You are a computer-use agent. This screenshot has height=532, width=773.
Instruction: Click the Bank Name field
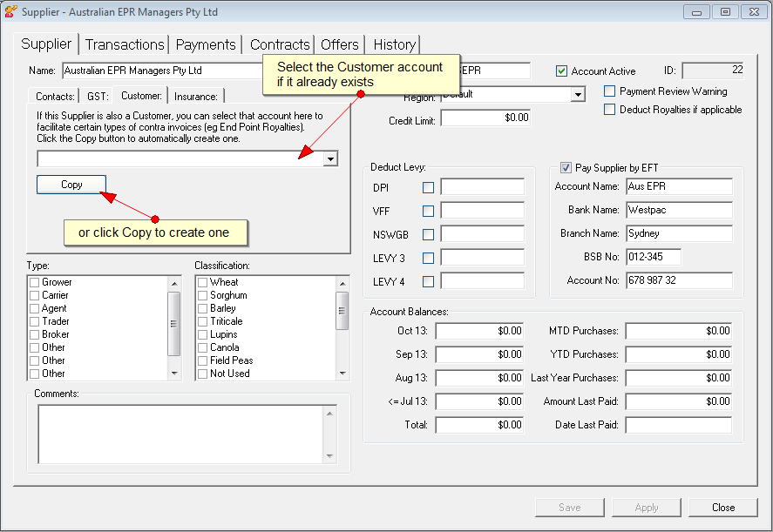point(679,210)
